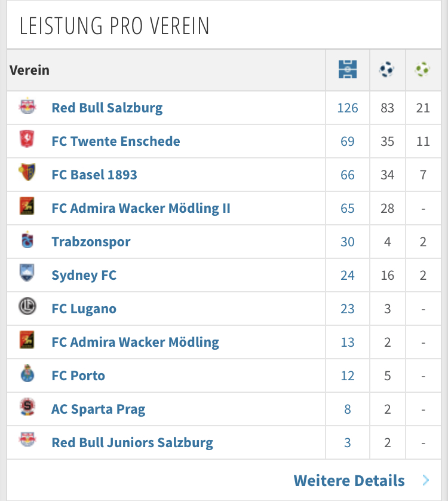Open the 8 appearances for Sparta Prag

click(x=348, y=409)
